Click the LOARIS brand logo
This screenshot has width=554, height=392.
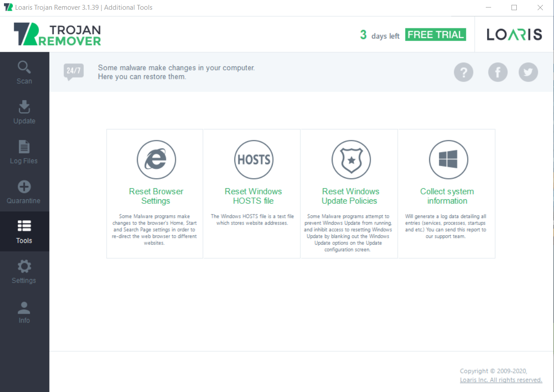coord(514,35)
